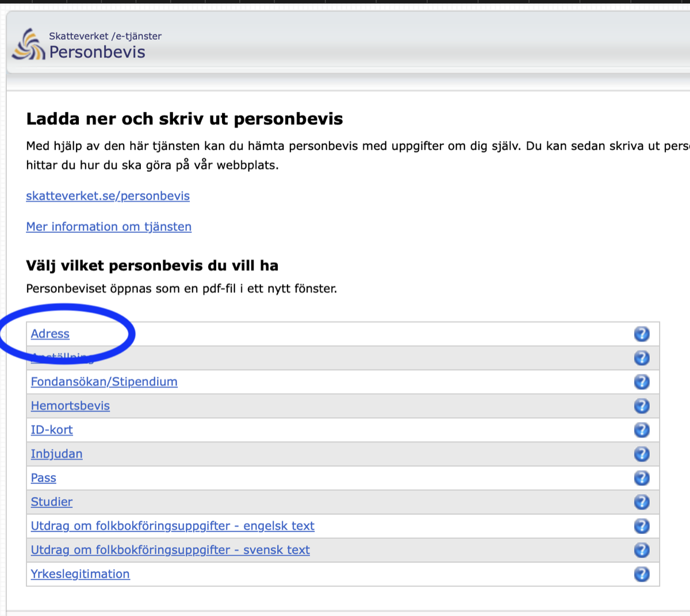Open the ID-kort help icon
Screen dimensions: 690x616
pos(642,430)
